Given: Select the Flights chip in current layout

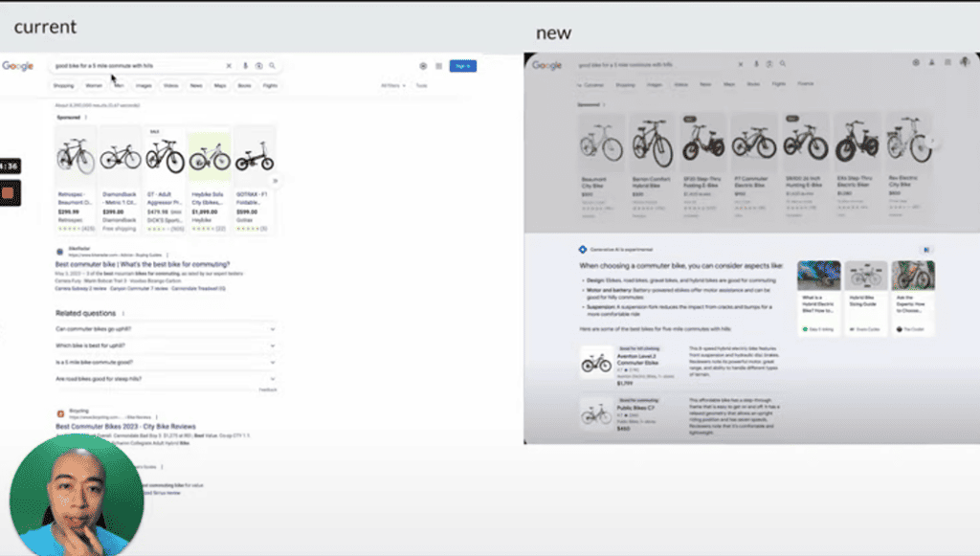Looking at the screenshot, I should [x=270, y=85].
